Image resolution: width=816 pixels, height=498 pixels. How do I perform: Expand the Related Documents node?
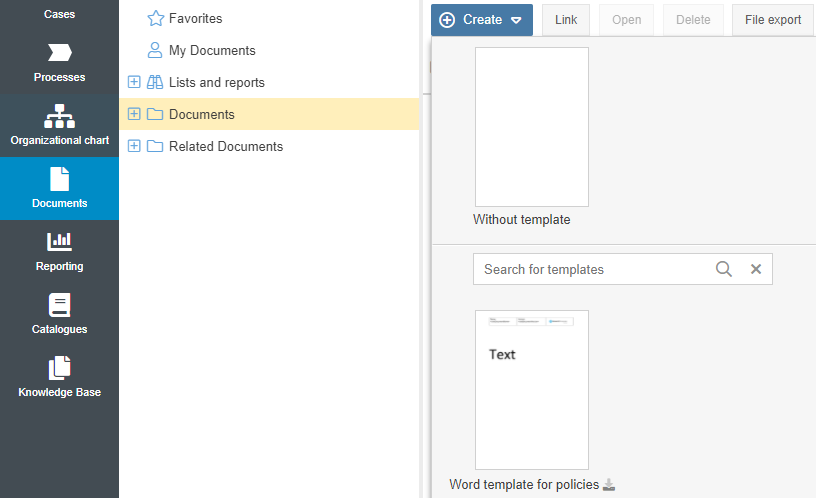coord(134,146)
